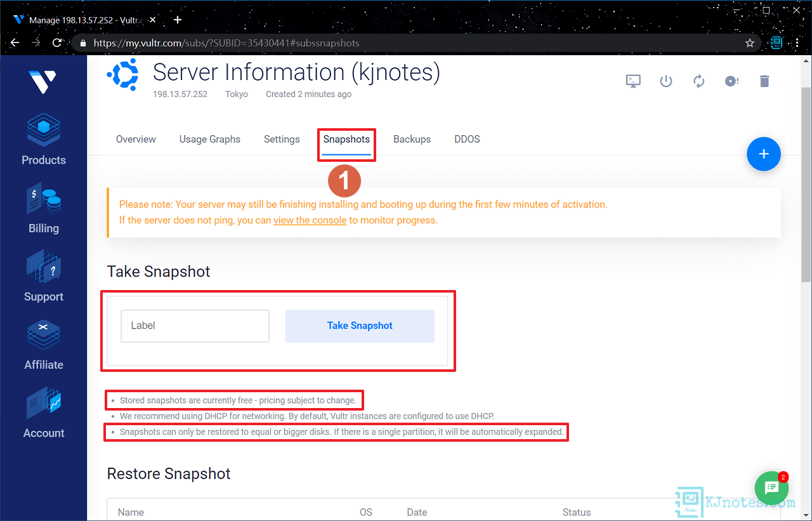Reload the page in browser
The width and height of the screenshot is (812, 521).
(x=57, y=43)
